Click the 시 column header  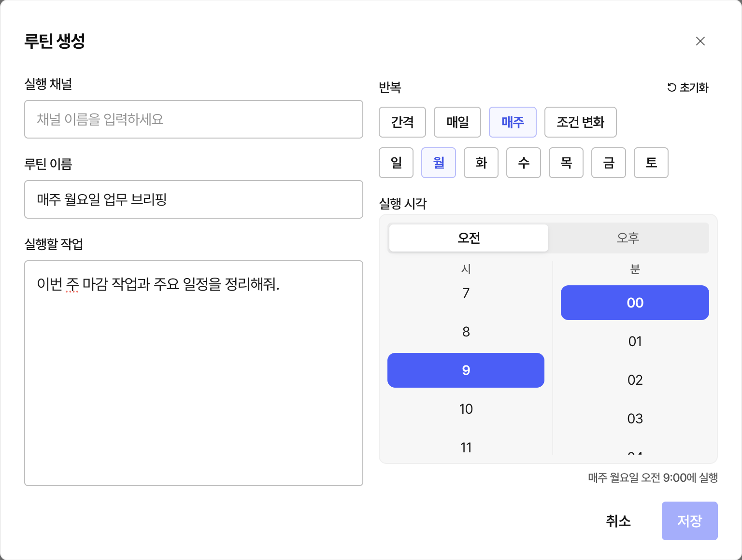pyautogui.click(x=466, y=269)
